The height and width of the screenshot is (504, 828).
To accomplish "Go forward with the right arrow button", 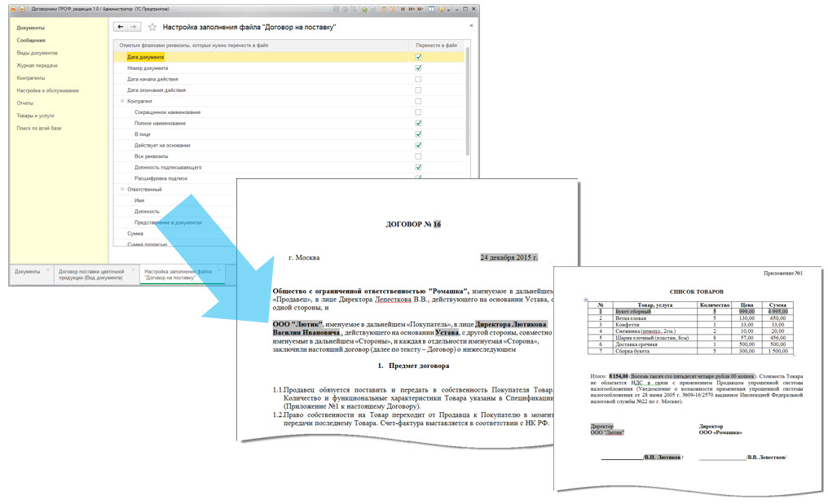I will 134,27.
